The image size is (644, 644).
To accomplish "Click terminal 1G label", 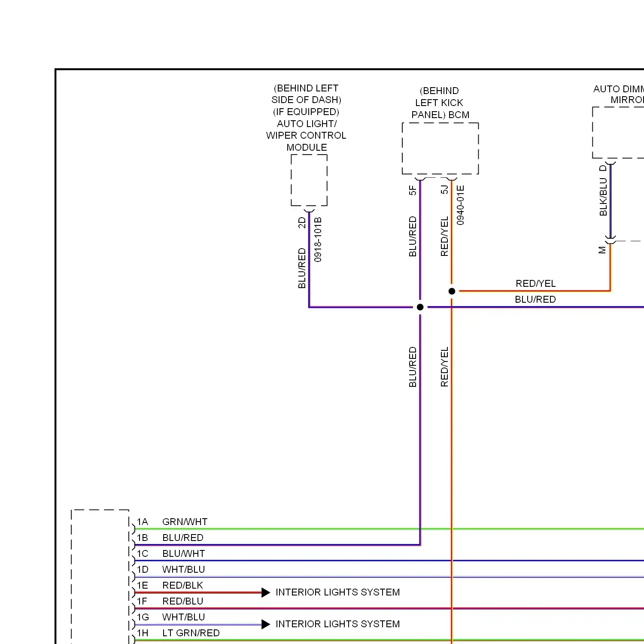I will click(x=143, y=617).
